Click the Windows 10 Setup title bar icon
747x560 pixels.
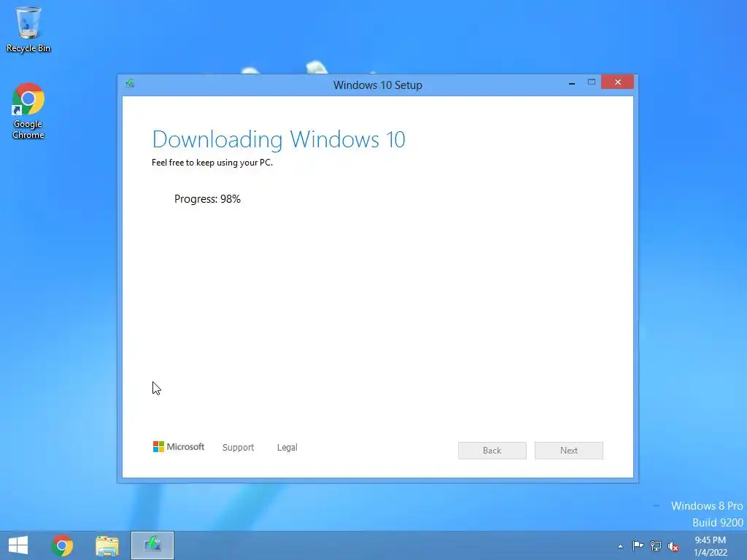[x=130, y=84]
